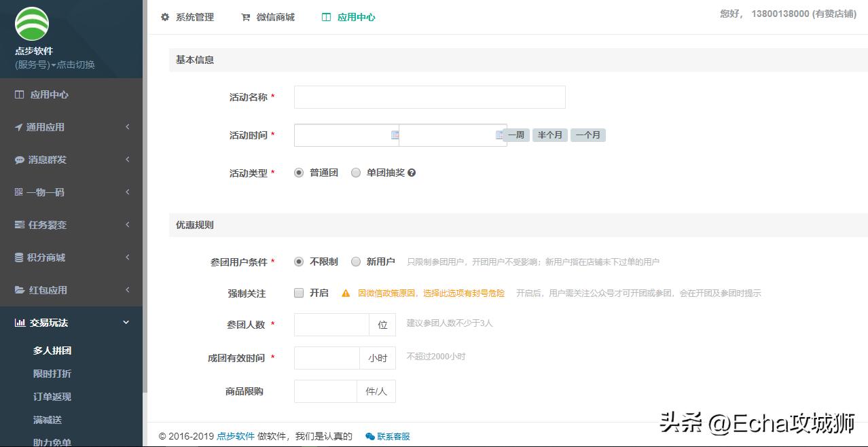Enable the 开启 checkbox for 强制关注
Image resolution: width=868 pixels, height=447 pixels.
pos(298,292)
